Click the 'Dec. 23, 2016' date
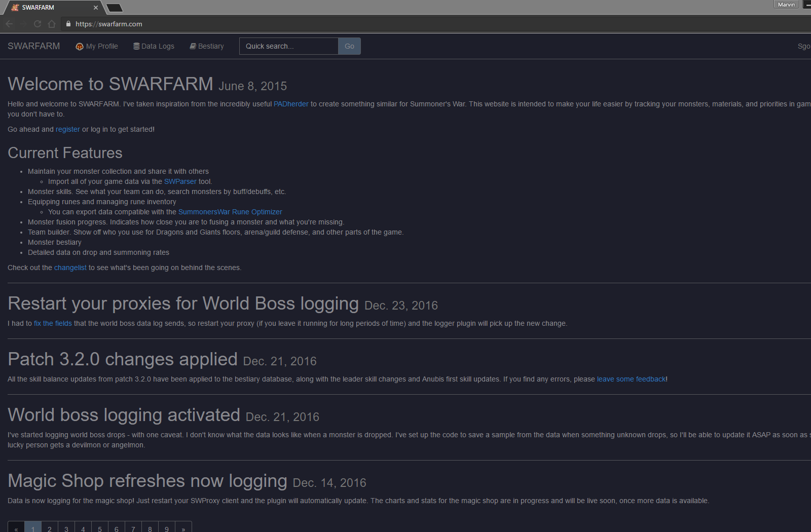Screen dimensions: 811x532 click(x=401, y=306)
